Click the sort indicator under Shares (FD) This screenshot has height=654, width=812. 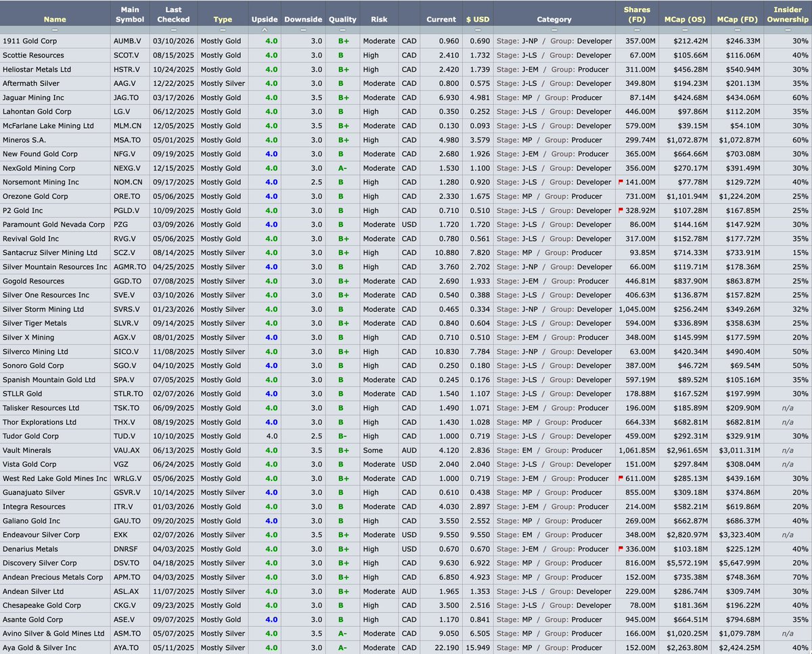(x=637, y=30)
